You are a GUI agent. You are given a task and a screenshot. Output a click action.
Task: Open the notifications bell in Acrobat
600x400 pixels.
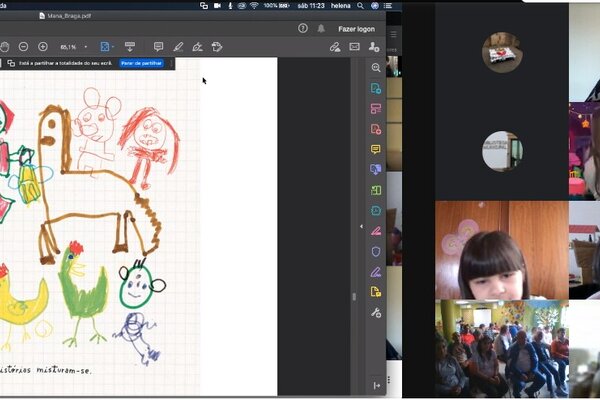click(x=321, y=28)
